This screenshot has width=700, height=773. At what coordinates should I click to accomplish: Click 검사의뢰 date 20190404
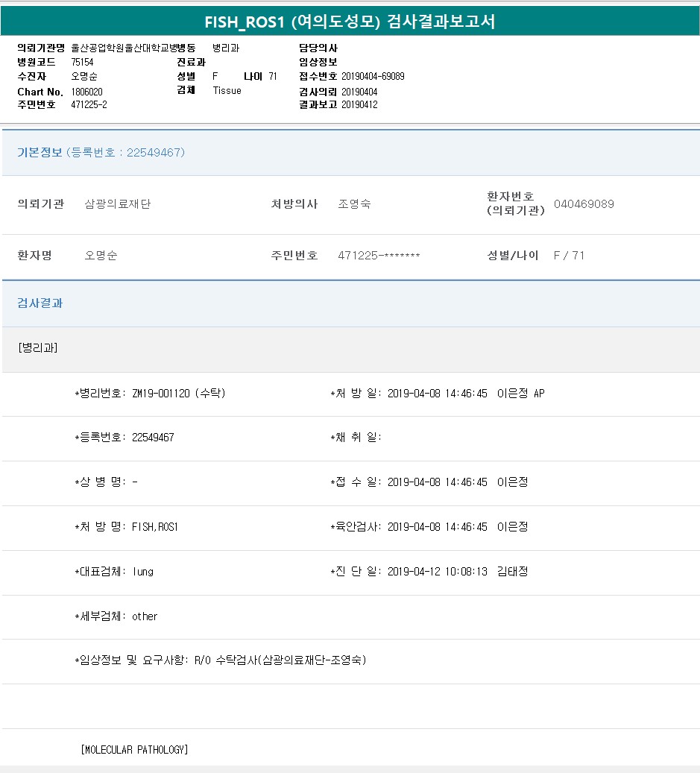click(359, 92)
